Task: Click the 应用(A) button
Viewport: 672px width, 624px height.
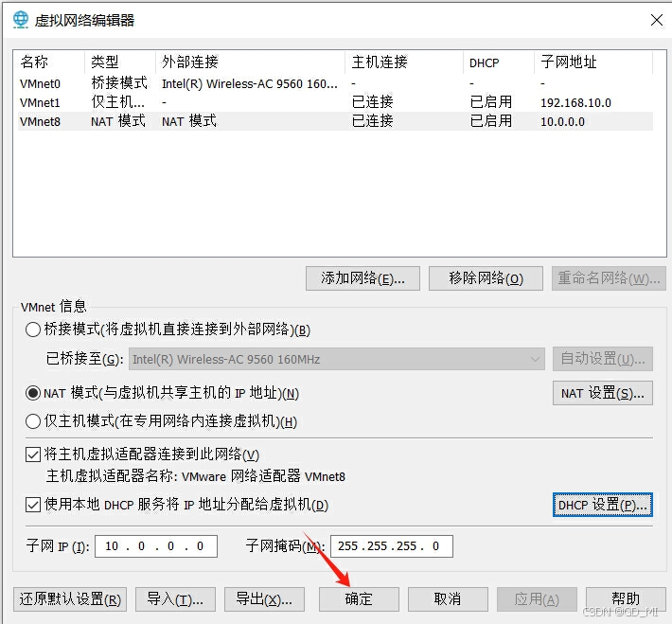Action: [x=537, y=599]
